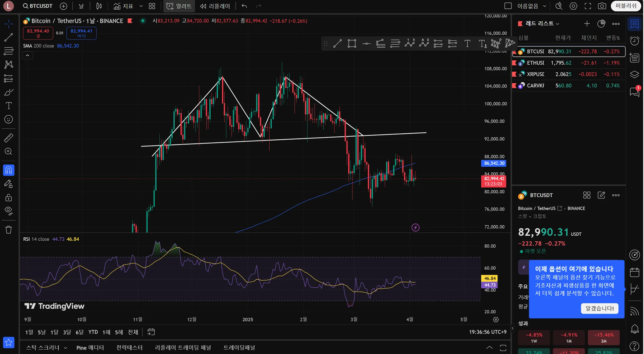
Task: Open chart settings gear in top toolbar
Action: pos(574,6)
